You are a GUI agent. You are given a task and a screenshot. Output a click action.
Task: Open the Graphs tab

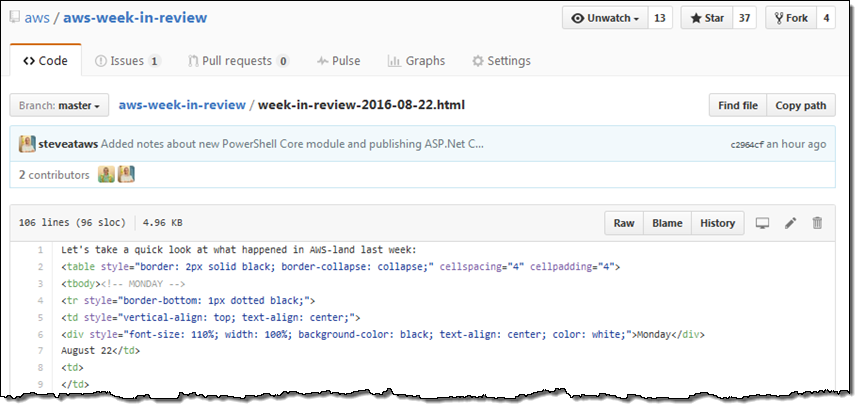click(x=417, y=61)
